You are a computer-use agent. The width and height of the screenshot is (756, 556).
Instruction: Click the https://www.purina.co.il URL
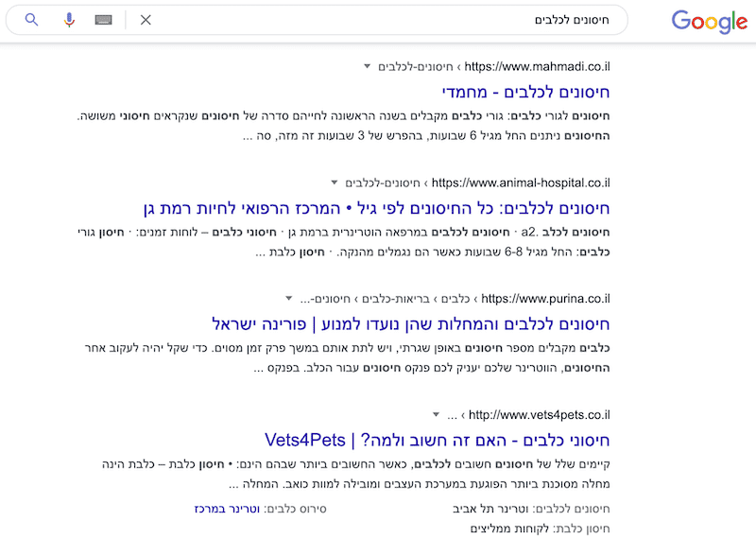tap(546, 299)
